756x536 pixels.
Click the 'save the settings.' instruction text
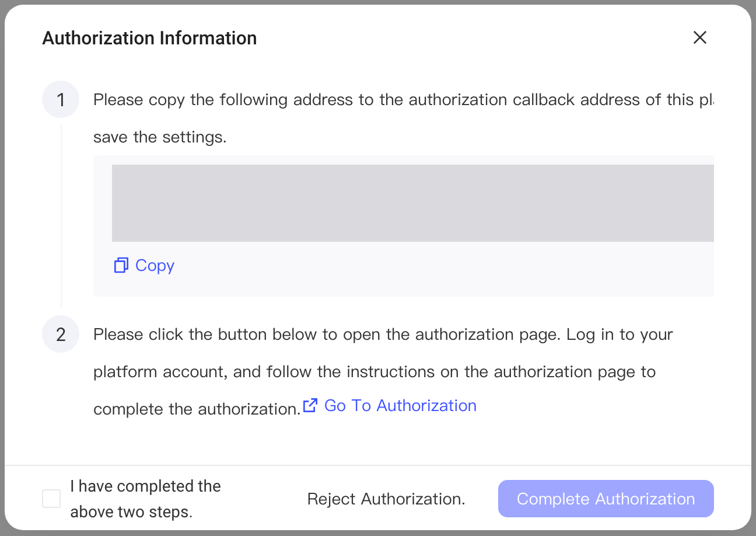point(160,138)
